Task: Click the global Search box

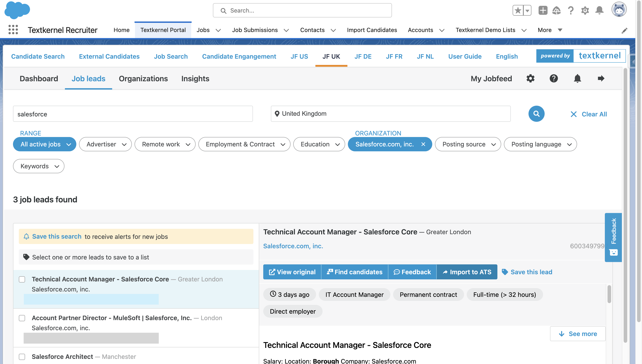Action: [302, 11]
